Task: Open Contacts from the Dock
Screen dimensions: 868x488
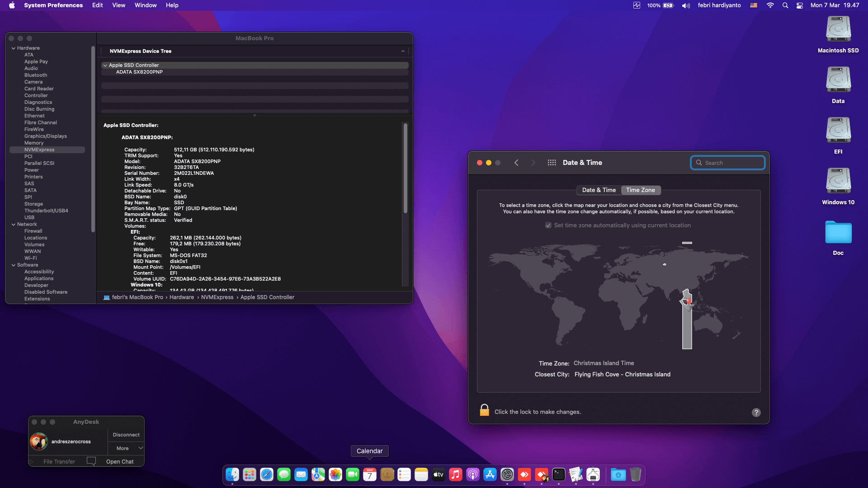Action: click(x=387, y=474)
